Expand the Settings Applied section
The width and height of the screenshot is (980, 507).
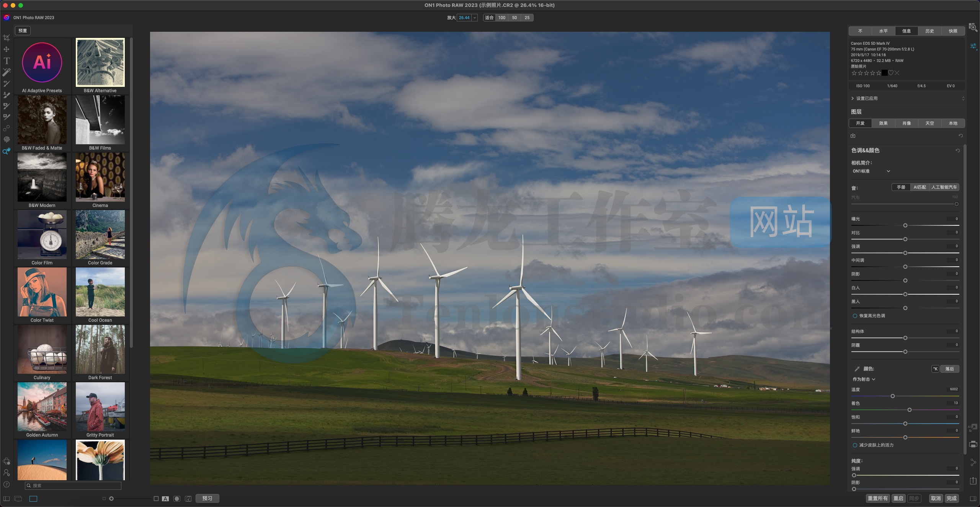[853, 98]
